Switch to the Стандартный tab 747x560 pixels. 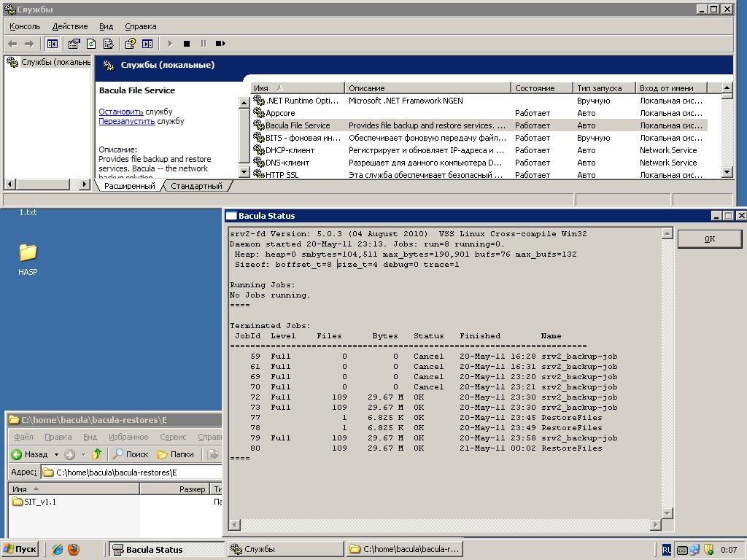click(x=196, y=186)
